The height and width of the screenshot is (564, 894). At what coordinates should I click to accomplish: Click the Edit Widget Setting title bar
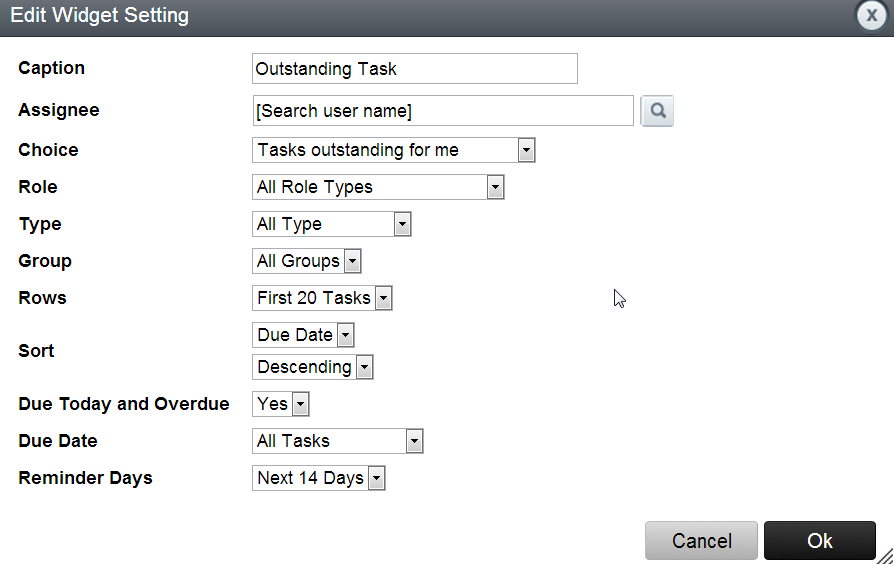point(400,16)
